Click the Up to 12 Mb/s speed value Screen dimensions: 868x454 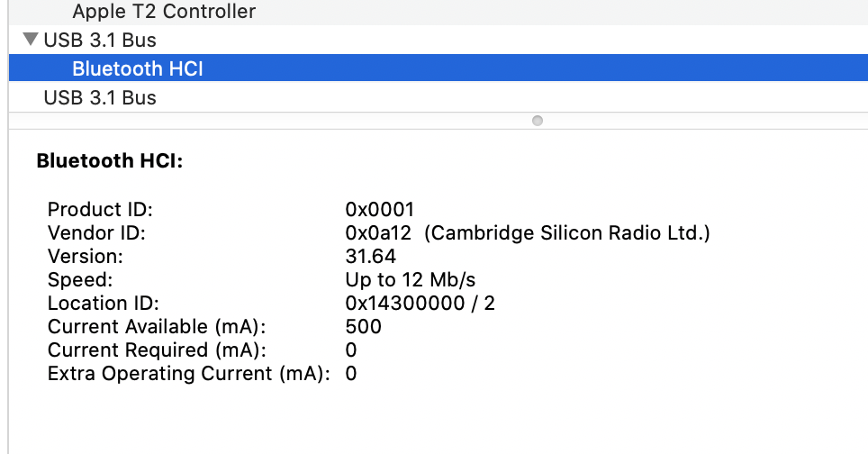point(410,280)
